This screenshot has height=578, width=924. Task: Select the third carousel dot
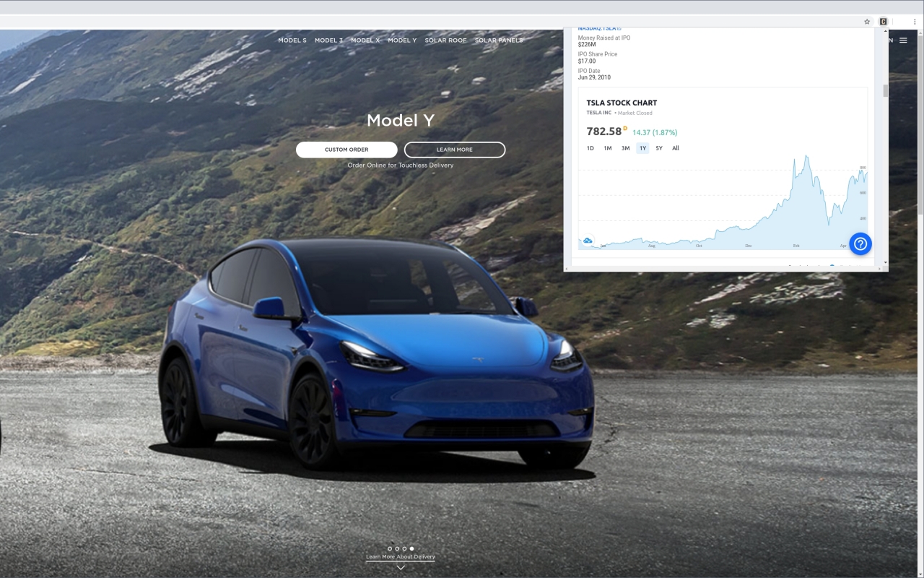[x=404, y=549]
